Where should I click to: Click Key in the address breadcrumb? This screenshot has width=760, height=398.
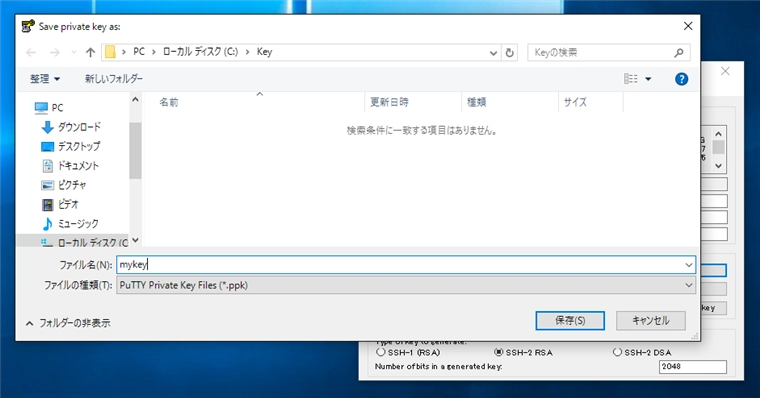pos(264,52)
